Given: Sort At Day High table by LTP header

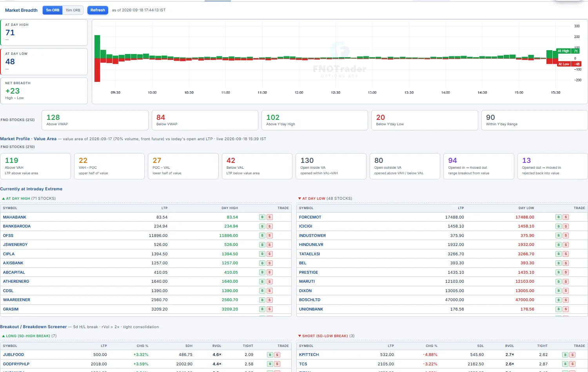Looking at the screenshot, I should [x=164, y=208].
